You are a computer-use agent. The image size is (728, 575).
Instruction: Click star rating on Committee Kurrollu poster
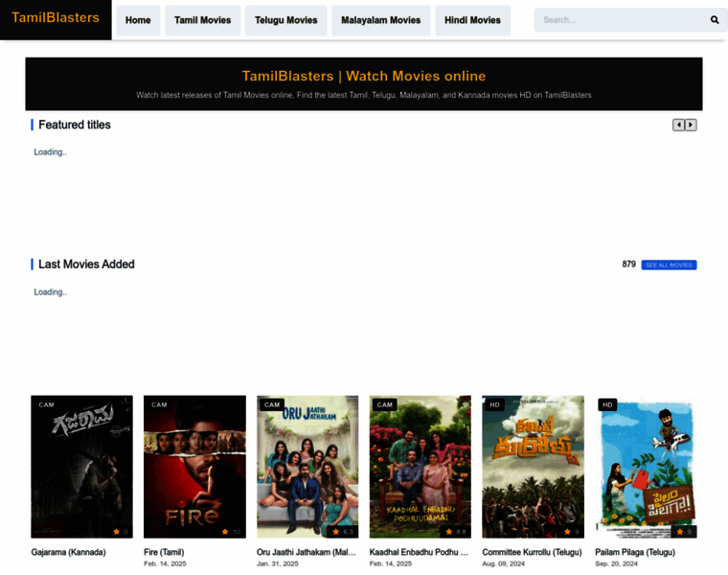[572, 532]
